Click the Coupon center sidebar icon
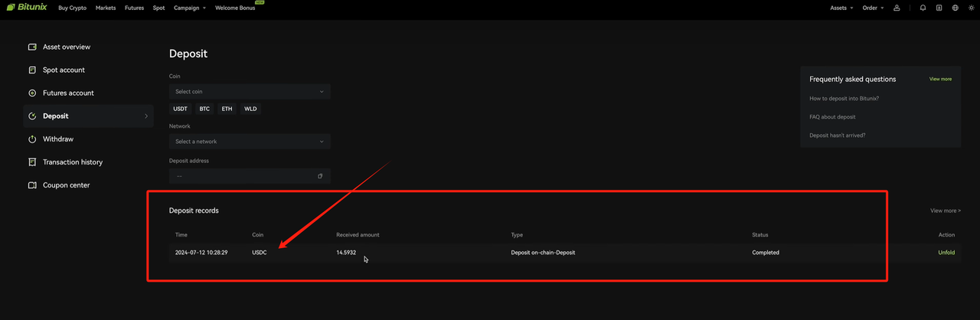This screenshot has width=980, height=320. (32, 185)
